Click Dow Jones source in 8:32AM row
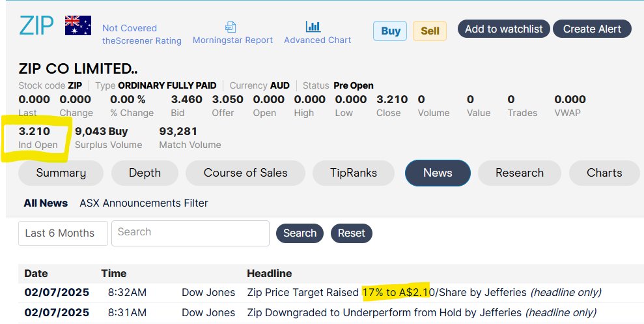This screenshot has width=644, height=324. (x=208, y=292)
